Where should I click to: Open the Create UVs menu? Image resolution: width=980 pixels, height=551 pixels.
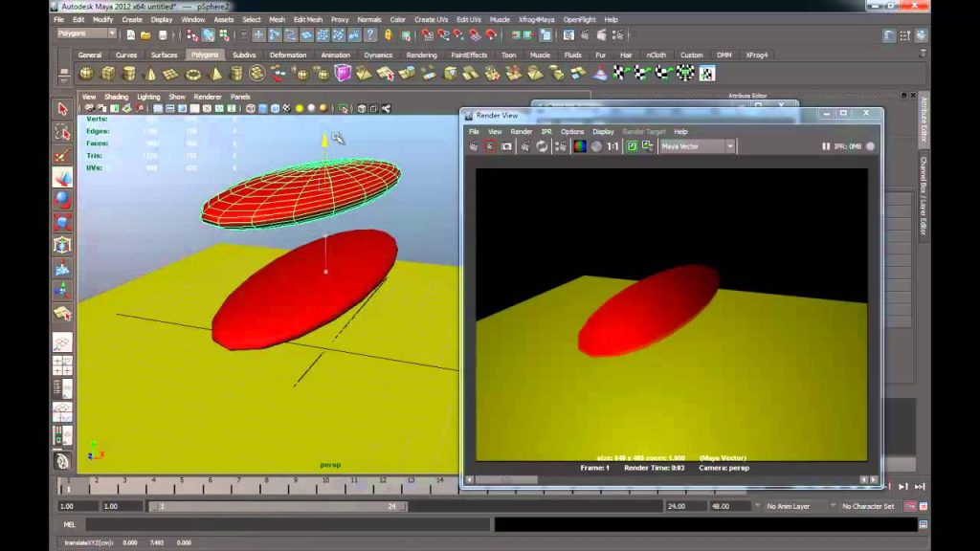[431, 19]
